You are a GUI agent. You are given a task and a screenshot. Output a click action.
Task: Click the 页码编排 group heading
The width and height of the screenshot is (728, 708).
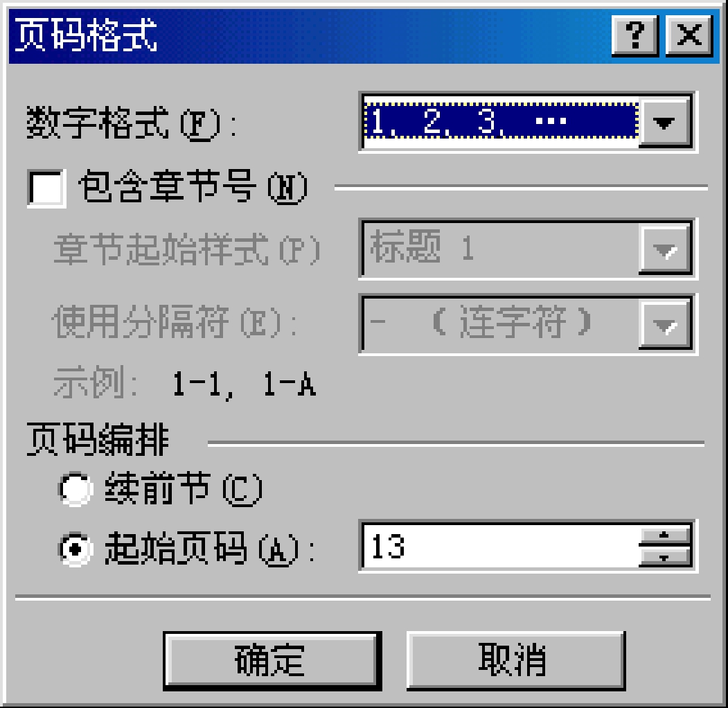(x=98, y=439)
